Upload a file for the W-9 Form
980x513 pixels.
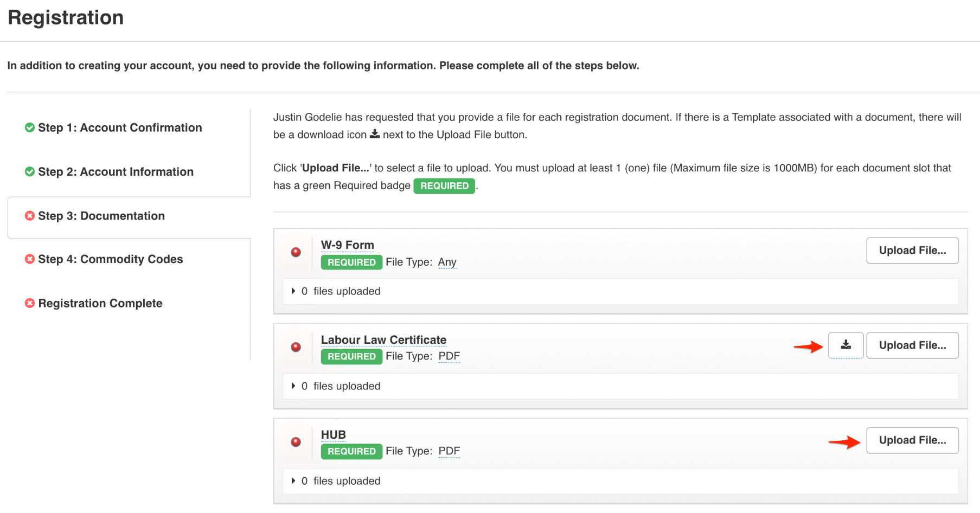point(912,251)
